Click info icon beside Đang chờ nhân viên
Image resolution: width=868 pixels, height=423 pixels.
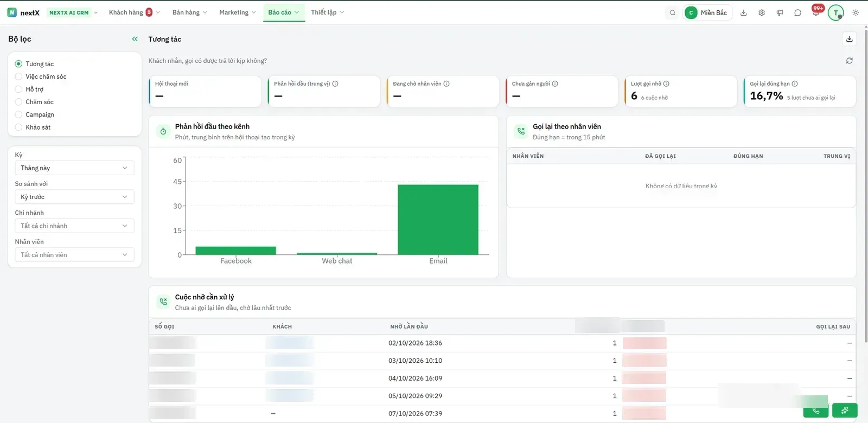(446, 84)
